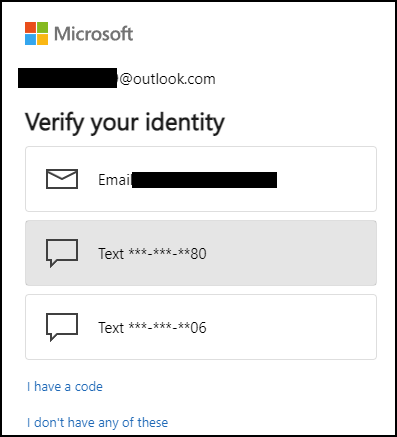This screenshot has width=397, height=437.
Task: Click the masked number text ***-***-**80
Action: (168, 253)
